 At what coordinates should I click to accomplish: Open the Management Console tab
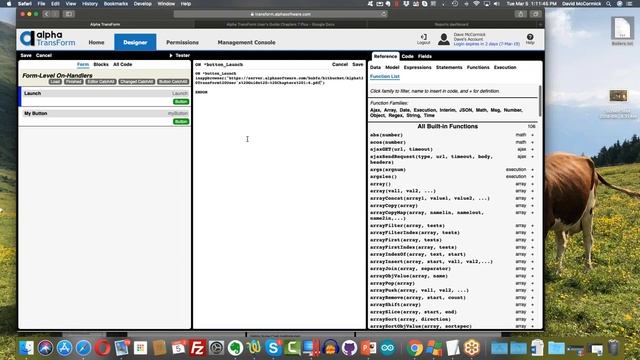coord(247,42)
